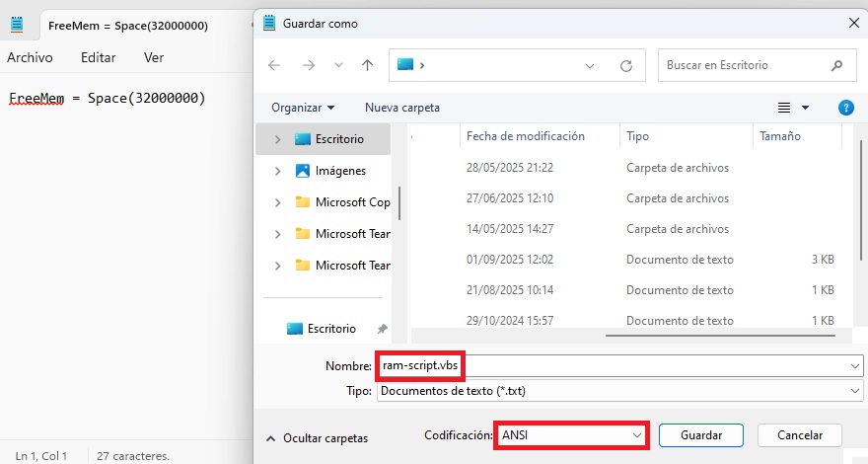Expand the Escritorio tree node
Image resolution: width=868 pixels, height=464 pixels.
pos(277,139)
